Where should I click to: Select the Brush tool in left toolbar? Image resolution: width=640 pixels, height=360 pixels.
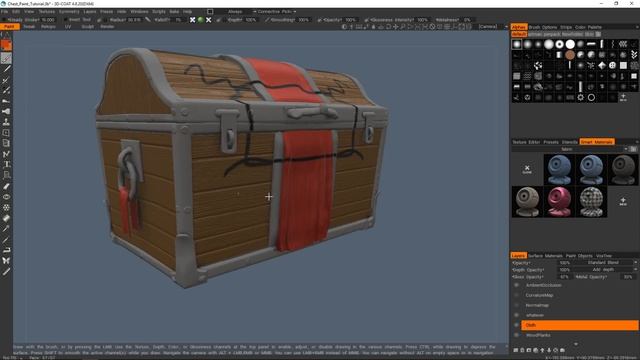pos(6,58)
